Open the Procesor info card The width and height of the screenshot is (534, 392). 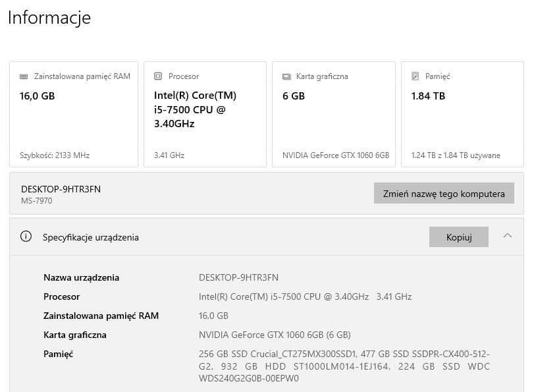[205, 114]
